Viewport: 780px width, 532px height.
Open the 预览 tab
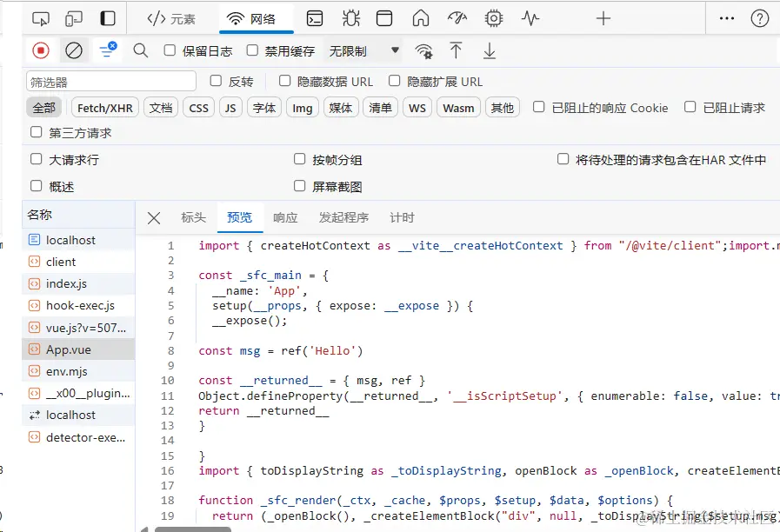[240, 218]
